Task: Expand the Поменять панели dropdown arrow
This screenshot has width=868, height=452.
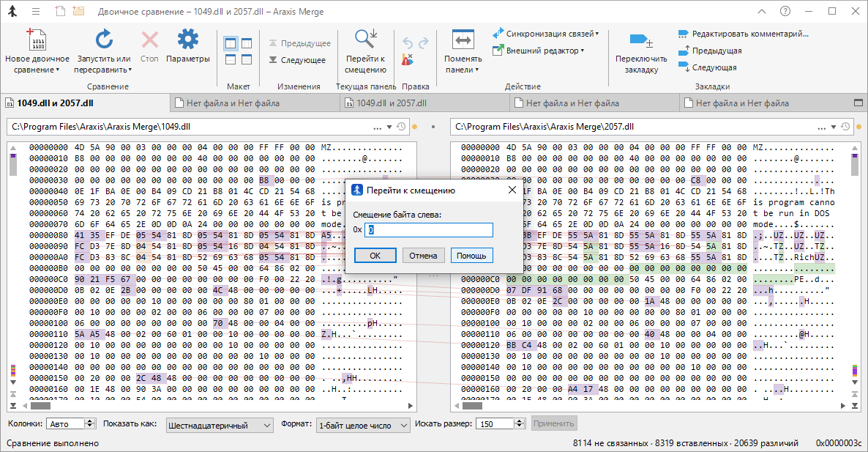Action: click(476, 70)
